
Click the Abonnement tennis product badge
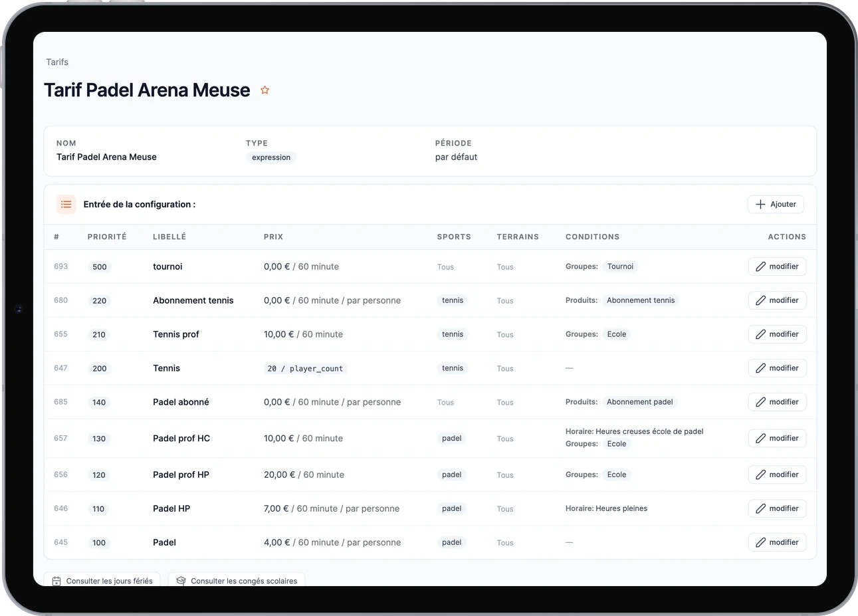pyautogui.click(x=641, y=300)
